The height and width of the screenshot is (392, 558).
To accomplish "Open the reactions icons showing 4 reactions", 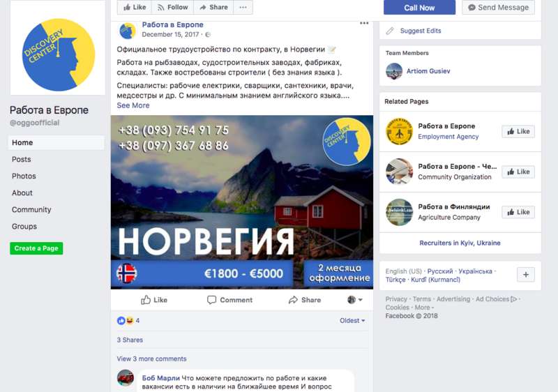I will pos(126,320).
